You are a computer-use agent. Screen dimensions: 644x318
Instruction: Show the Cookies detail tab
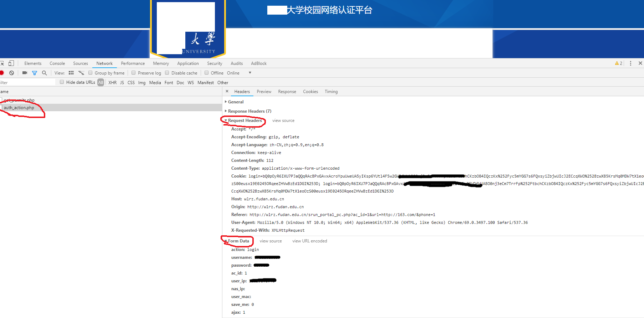(x=310, y=91)
